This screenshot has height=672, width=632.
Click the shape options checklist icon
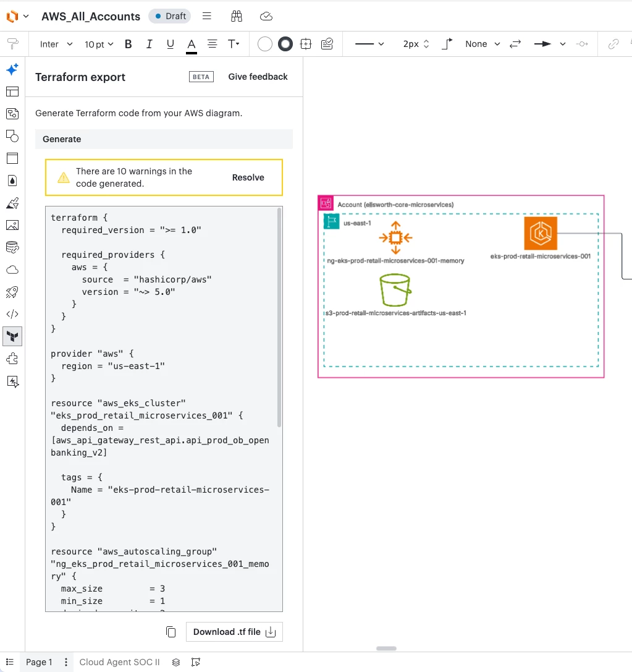tap(327, 44)
